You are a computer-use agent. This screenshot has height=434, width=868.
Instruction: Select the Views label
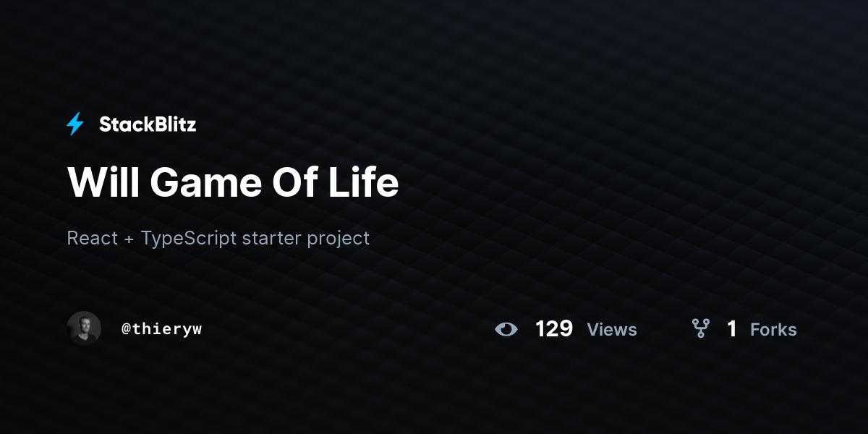point(612,330)
